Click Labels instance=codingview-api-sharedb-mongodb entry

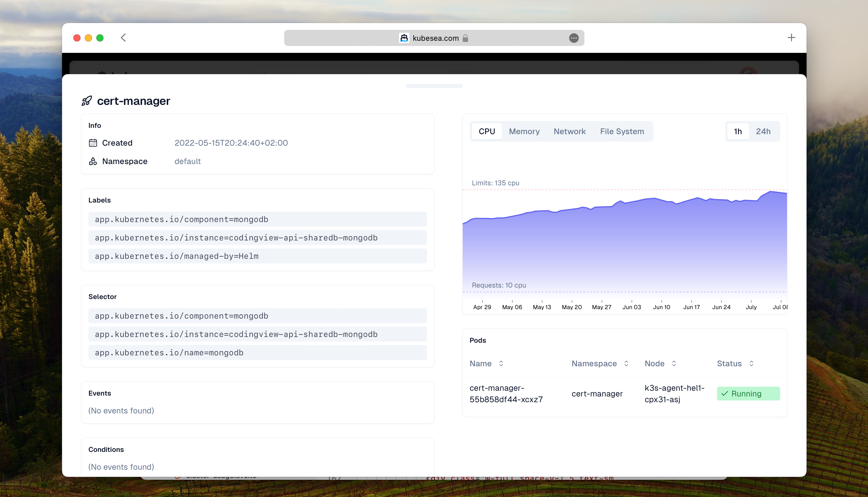pyautogui.click(x=257, y=238)
